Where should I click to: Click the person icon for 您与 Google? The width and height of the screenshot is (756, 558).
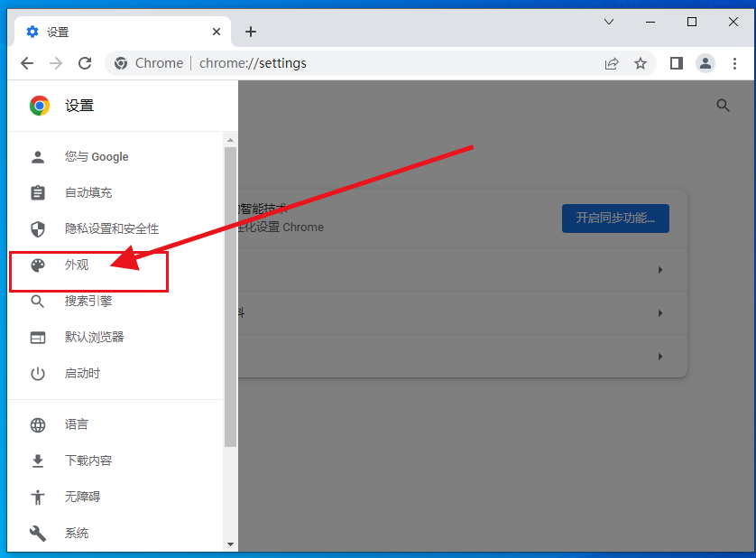click(38, 157)
